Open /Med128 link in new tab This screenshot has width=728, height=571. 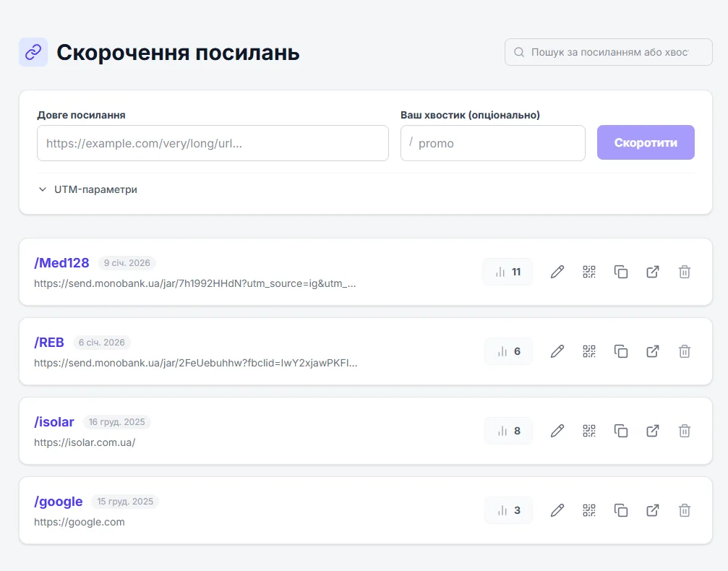click(653, 272)
